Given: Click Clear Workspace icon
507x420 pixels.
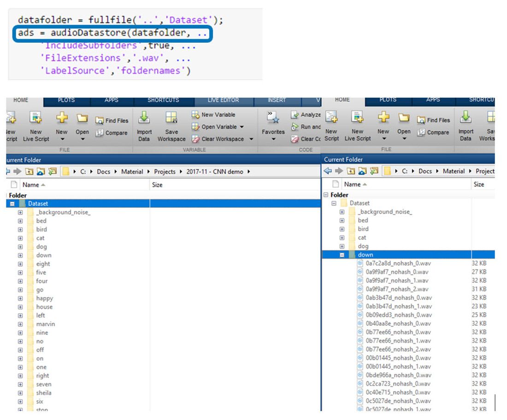Looking at the screenshot, I should tap(196, 139).
